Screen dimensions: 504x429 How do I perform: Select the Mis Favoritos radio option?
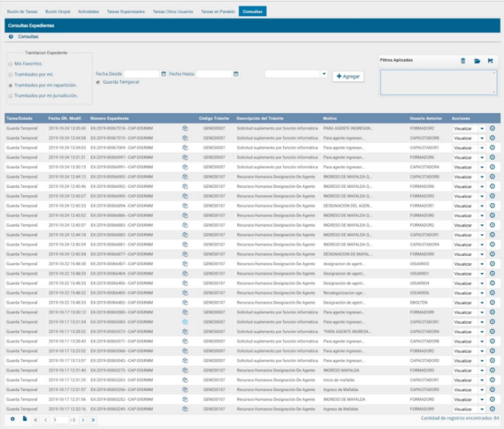click(10, 64)
